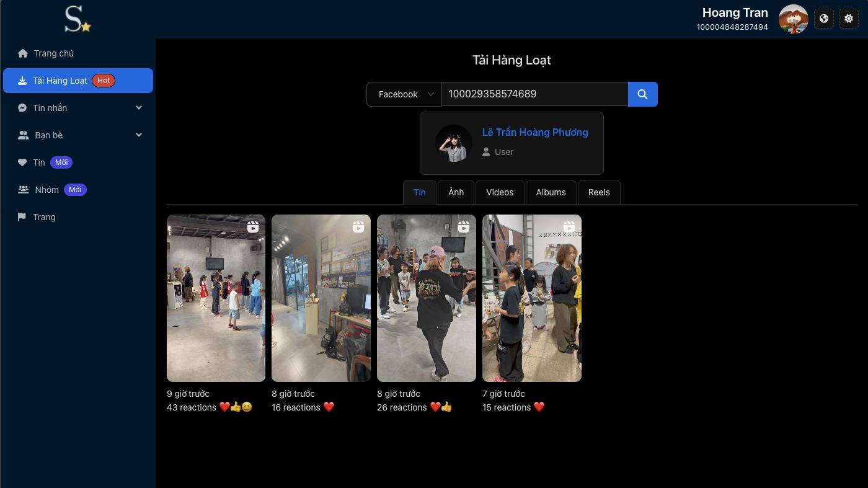Viewport: 868px width, 488px height.
Task: Open the gear settings icon
Action: pyautogui.click(x=849, y=19)
